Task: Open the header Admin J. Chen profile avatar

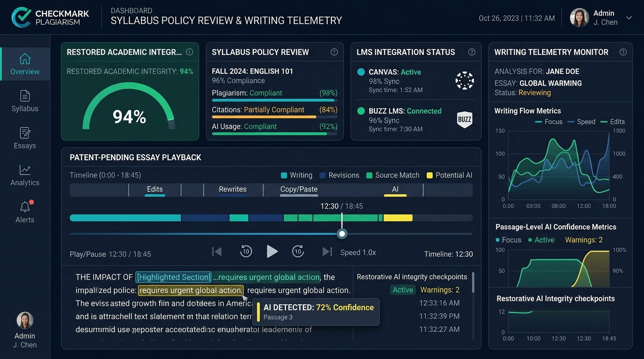Action: pos(579,18)
